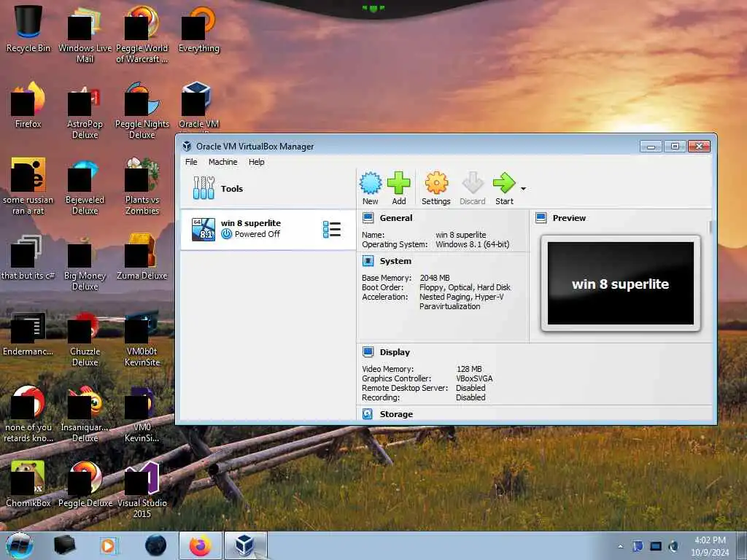Click the VirtualBox title bar cube icon
The image size is (747, 560).
(187, 146)
